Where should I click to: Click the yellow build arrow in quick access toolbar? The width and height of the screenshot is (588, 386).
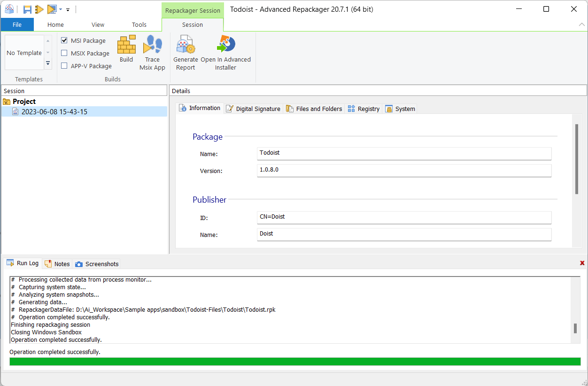click(39, 9)
